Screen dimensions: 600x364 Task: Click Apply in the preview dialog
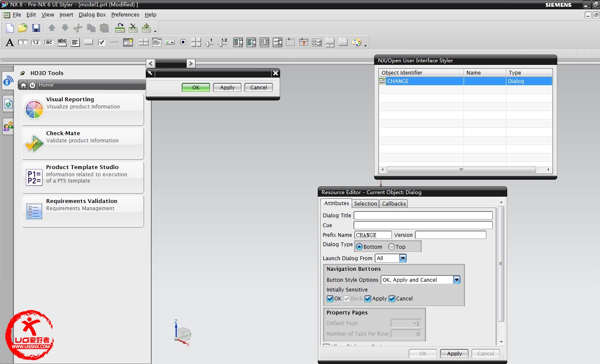pyautogui.click(x=227, y=88)
